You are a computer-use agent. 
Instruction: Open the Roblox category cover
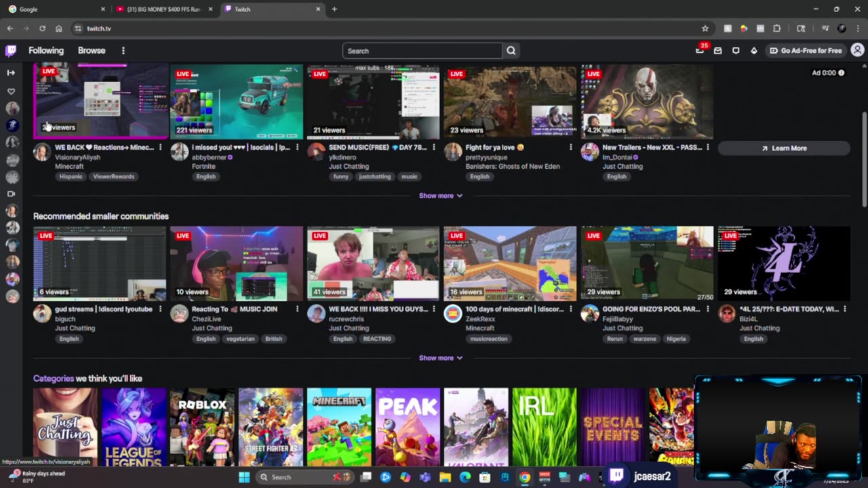pos(202,427)
